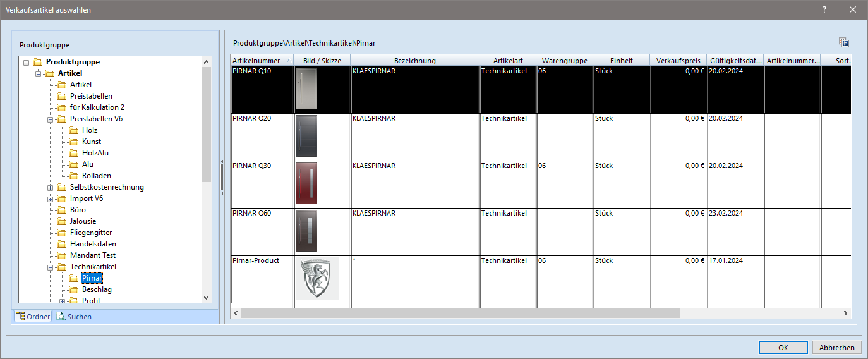868x359 pixels.
Task: Expand the Selbstkostenrechnung node
Action: click(51, 187)
